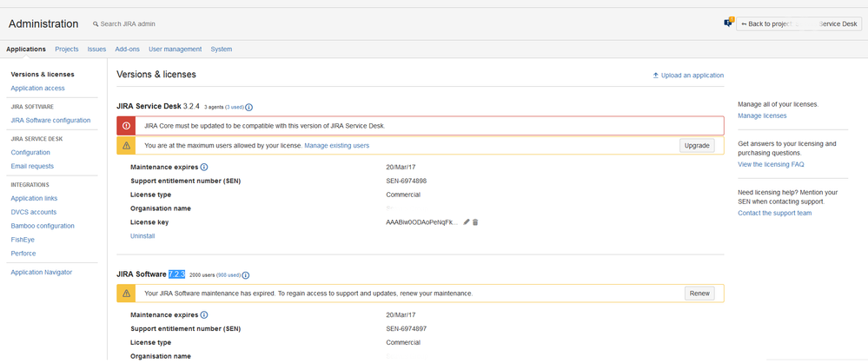Click Back to project Service Desk button
Screen dimensions: 868x363
click(798, 23)
